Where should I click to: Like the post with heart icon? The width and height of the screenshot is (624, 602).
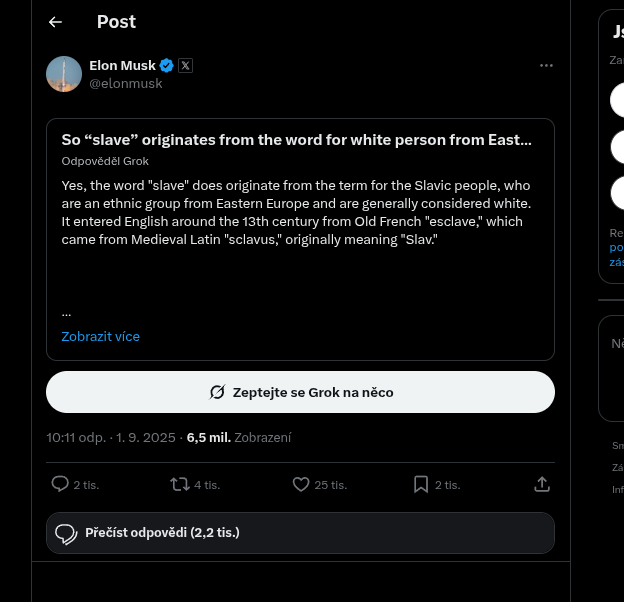click(x=301, y=484)
